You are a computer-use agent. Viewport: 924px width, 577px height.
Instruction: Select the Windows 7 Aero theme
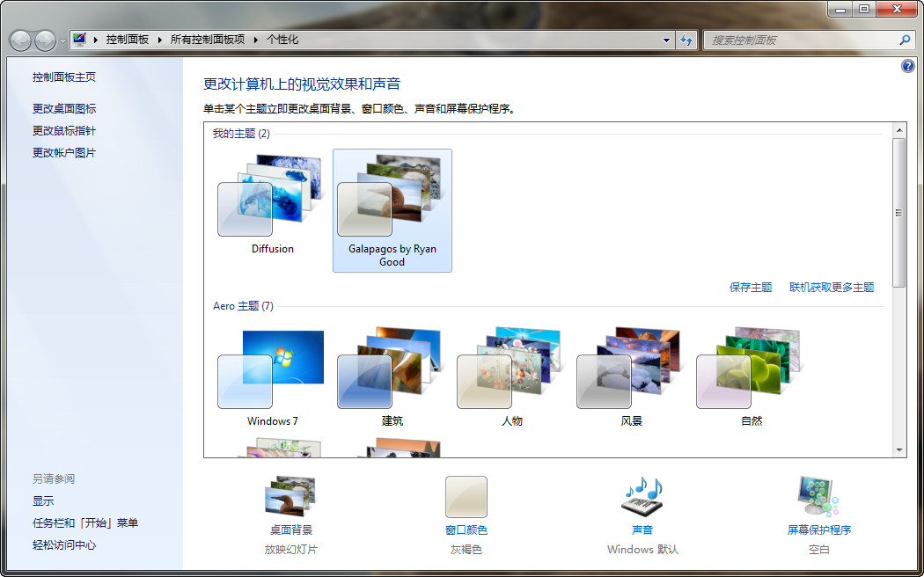[x=272, y=369]
